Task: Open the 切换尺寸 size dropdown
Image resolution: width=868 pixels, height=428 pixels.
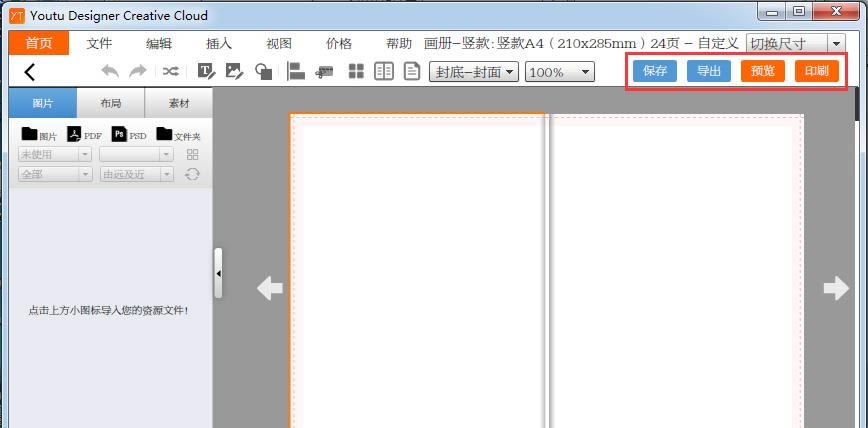Action: click(x=795, y=43)
